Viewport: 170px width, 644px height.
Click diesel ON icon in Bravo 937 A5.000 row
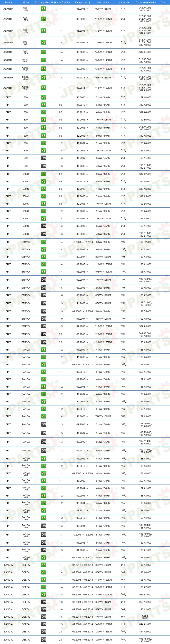click(x=44, y=326)
